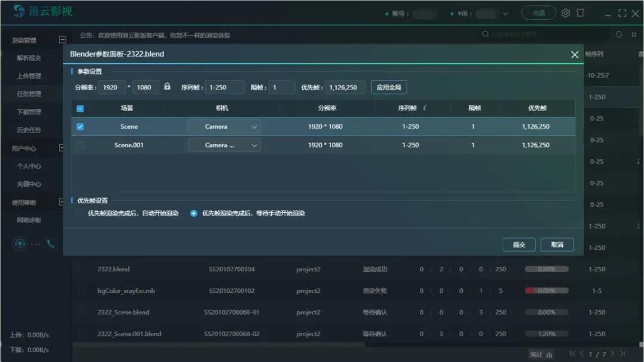Open the Camera dropdown for Scene
Screen dimensions: 644x362
coord(224,126)
